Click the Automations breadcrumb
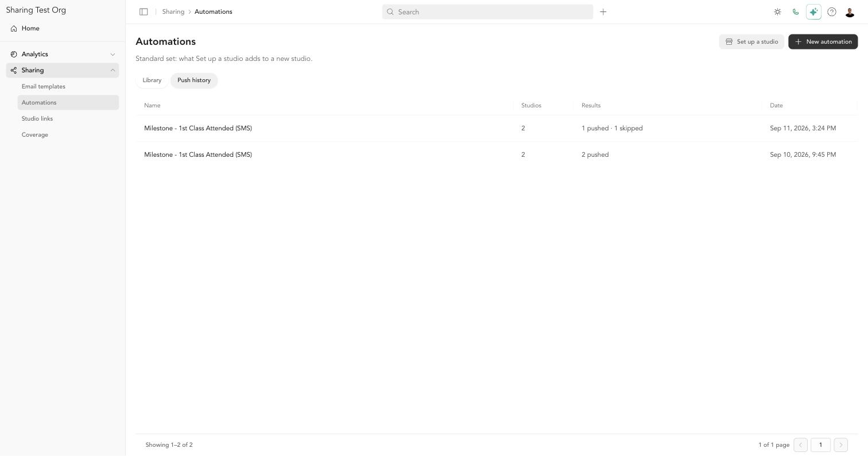Viewport: 868px width, 456px height. [x=214, y=11]
